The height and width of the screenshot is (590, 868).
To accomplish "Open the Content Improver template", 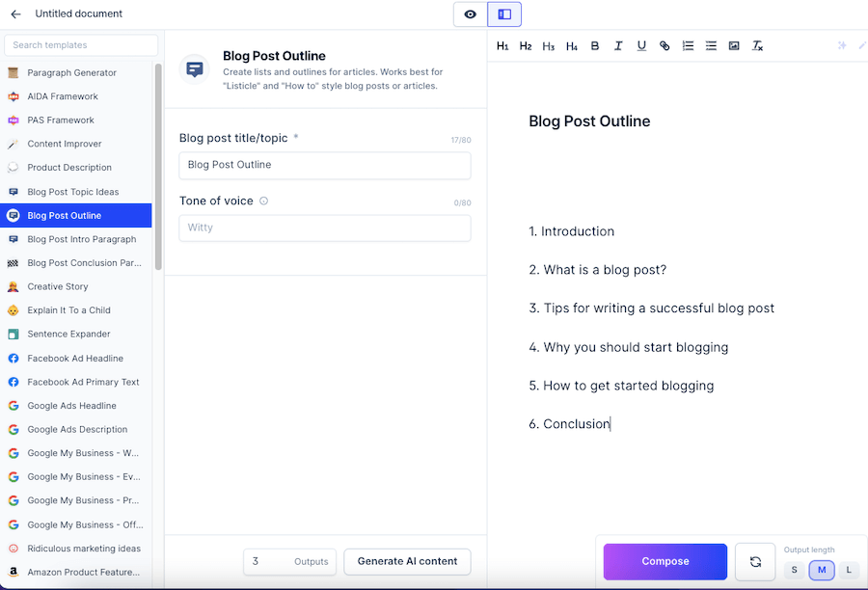I will click(76, 144).
